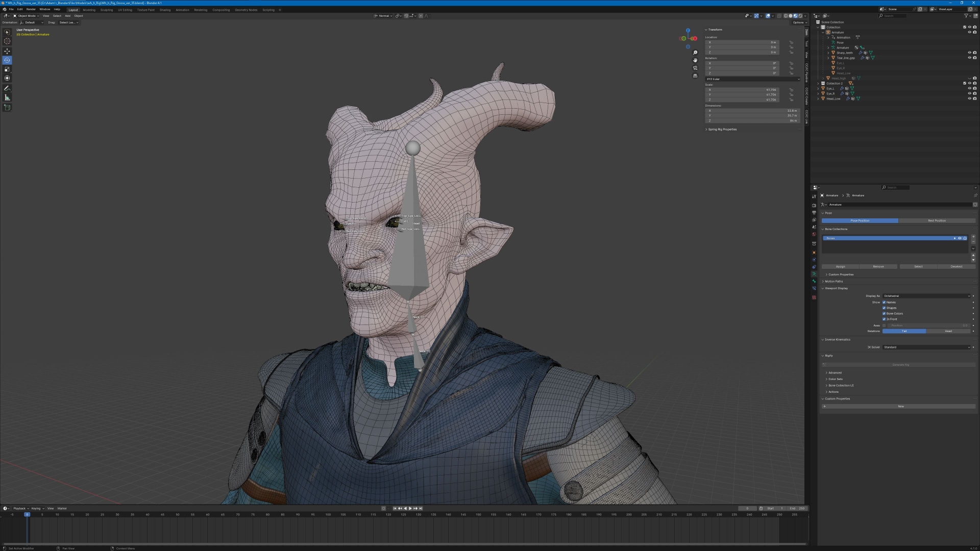Uncheck the Names show checkbox
980x551 pixels.
click(x=884, y=302)
